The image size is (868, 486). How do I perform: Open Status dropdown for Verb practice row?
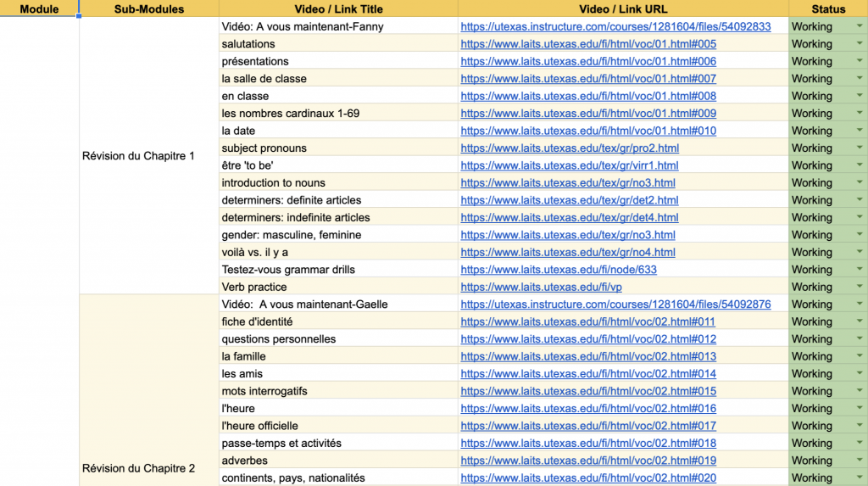click(x=860, y=287)
